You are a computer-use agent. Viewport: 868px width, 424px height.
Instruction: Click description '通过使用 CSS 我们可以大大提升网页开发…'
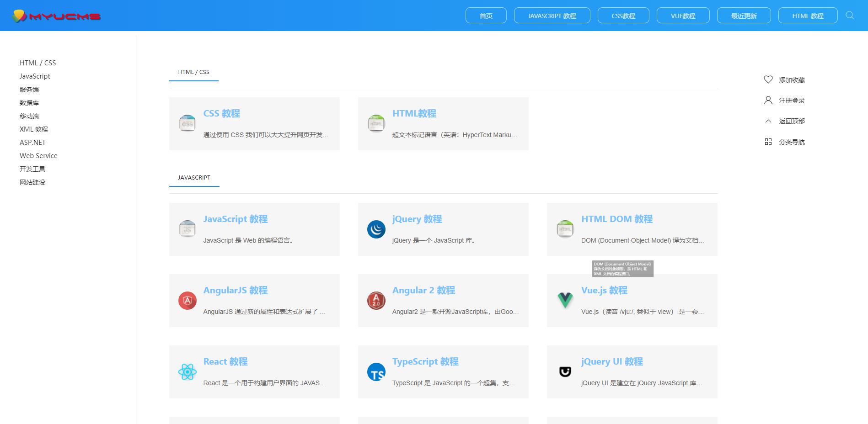(x=266, y=135)
